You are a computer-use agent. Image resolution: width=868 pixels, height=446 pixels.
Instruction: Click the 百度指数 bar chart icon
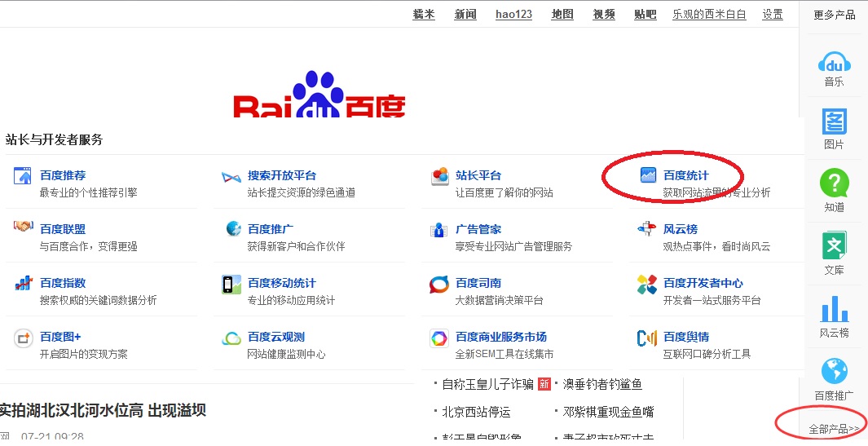pyautogui.click(x=24, y=283)
